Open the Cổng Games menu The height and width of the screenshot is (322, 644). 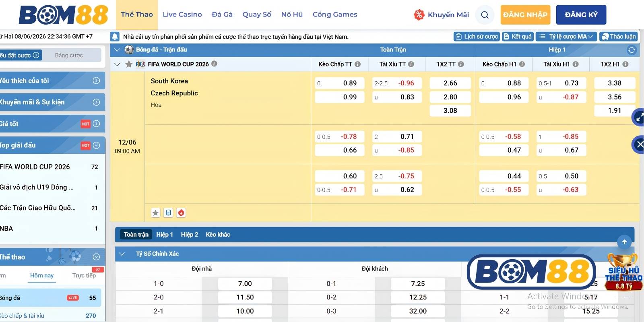pos(335,14)
